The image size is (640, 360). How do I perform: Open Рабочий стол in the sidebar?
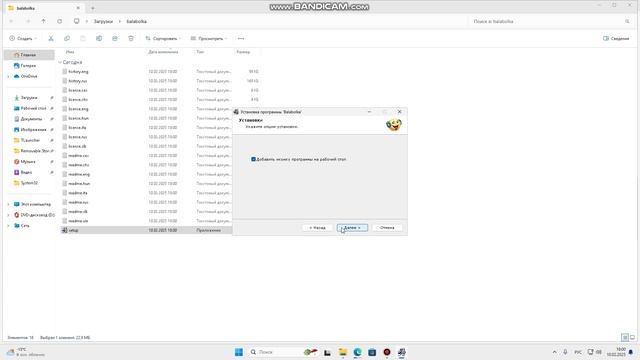pos(33,108)
